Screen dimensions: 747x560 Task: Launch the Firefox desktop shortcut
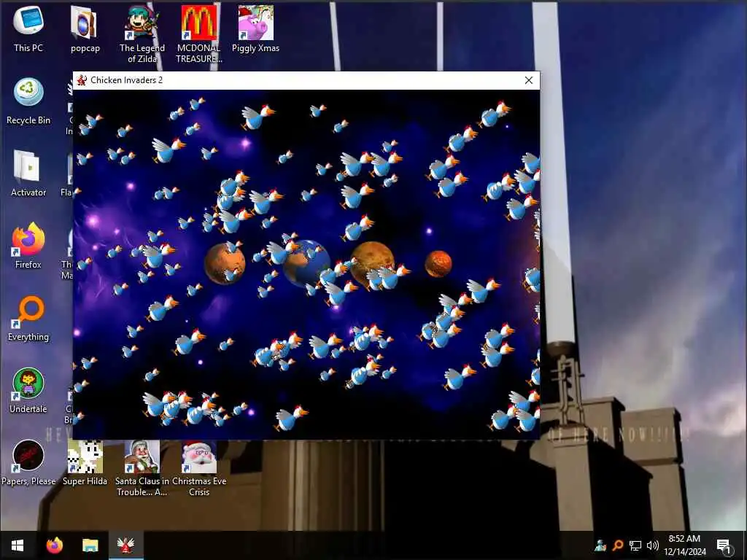[x=28, y=246]
